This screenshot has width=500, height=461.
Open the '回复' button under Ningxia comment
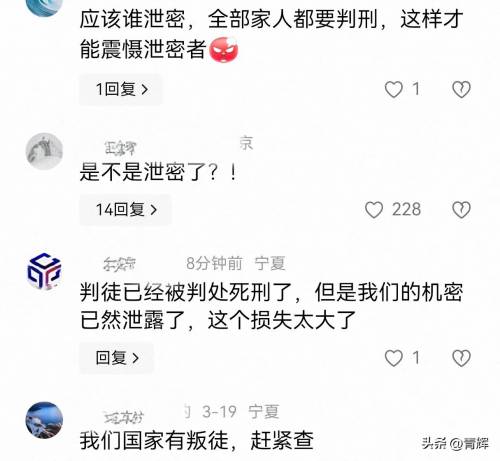coord(117,358)
